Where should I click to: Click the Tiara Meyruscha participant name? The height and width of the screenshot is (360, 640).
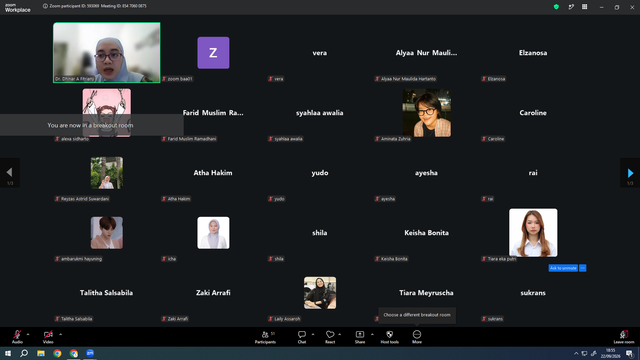pyautogui.click(x=426, y=293)
